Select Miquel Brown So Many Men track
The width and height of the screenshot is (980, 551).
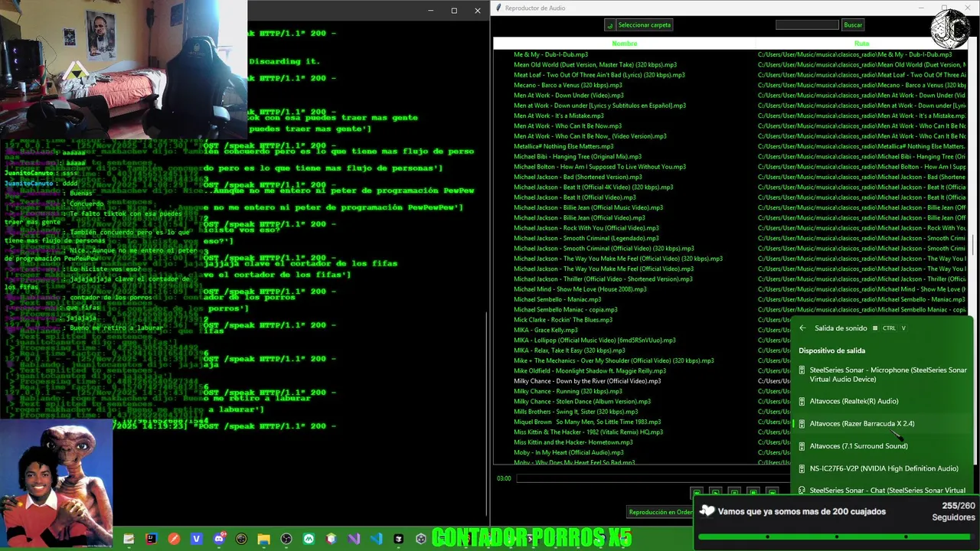[587, 422]
